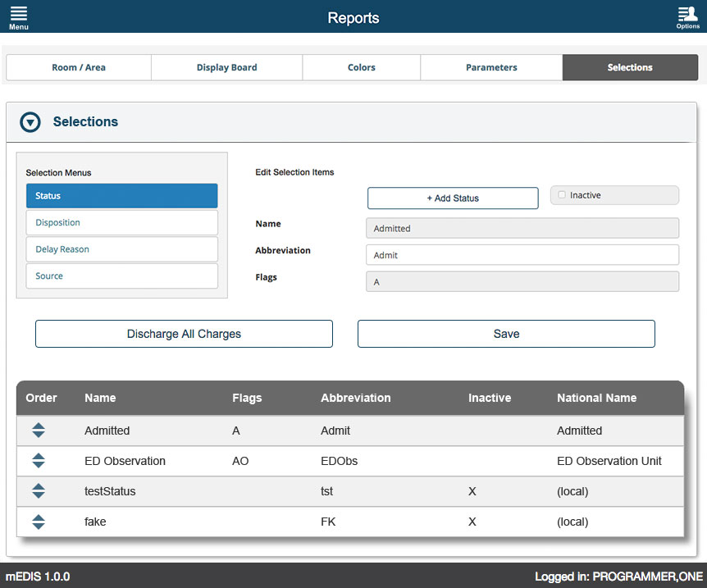Click the Admit abbreviation table cell
Screen dimensions: 707x588
pyautogui.click(x=335, y=431)
